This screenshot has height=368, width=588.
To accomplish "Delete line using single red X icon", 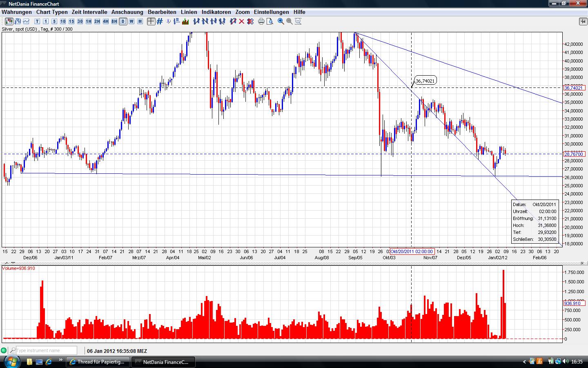I will click(x=241, y=21).
